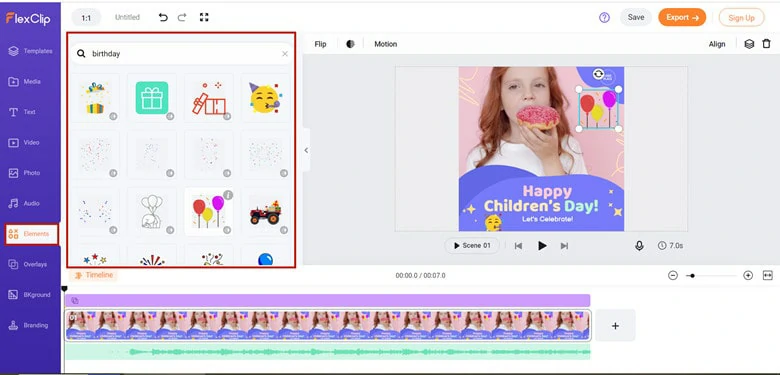Open the Templates sidebar section
The image size is (780, 375).
point(30,51)
